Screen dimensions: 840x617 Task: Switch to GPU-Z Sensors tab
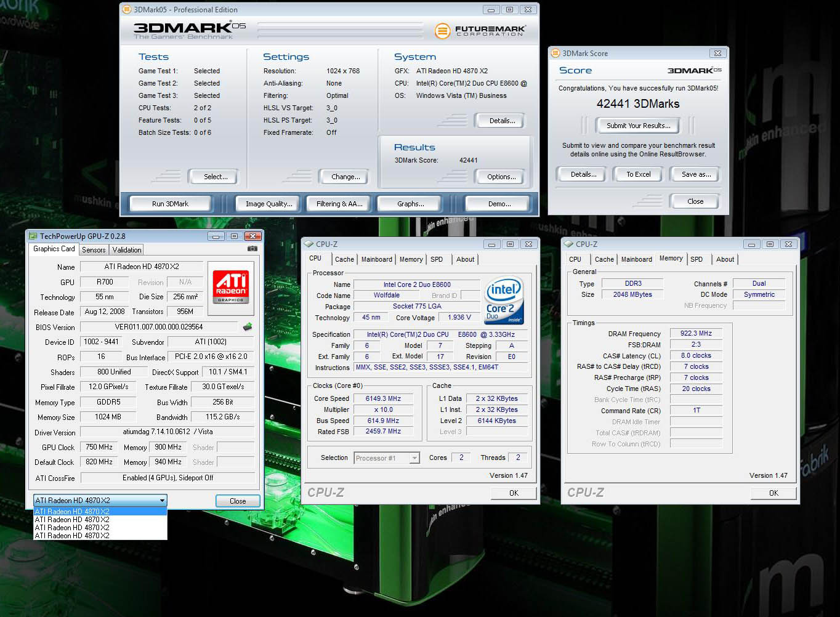tap(94, 250)
